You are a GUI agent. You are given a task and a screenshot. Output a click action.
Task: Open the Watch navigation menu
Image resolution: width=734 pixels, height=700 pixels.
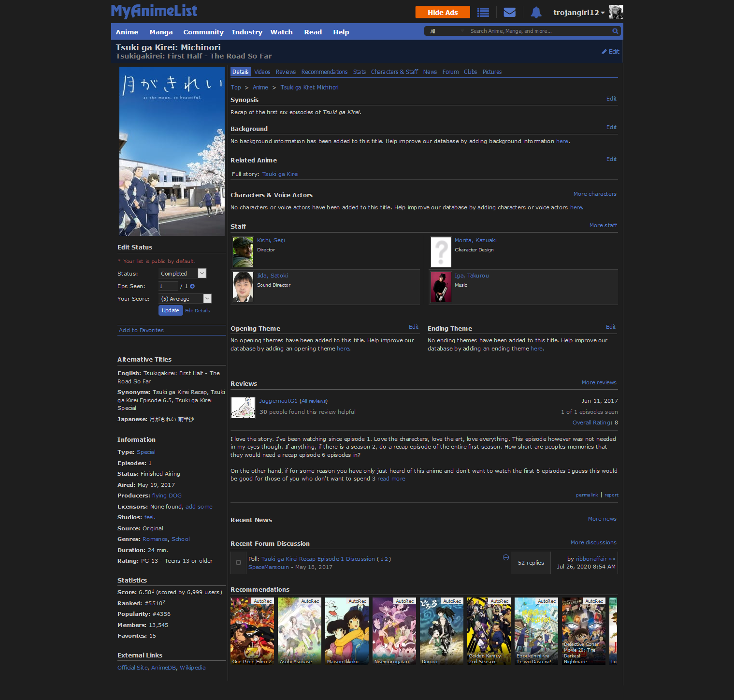(281, 32)
